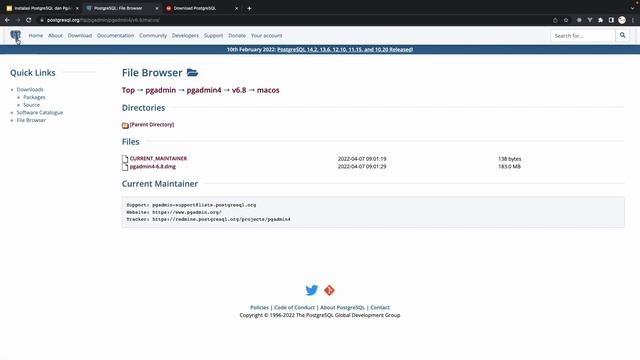Open About PostgreSQL footer link
640x360 pixels.
click(342, 307)
